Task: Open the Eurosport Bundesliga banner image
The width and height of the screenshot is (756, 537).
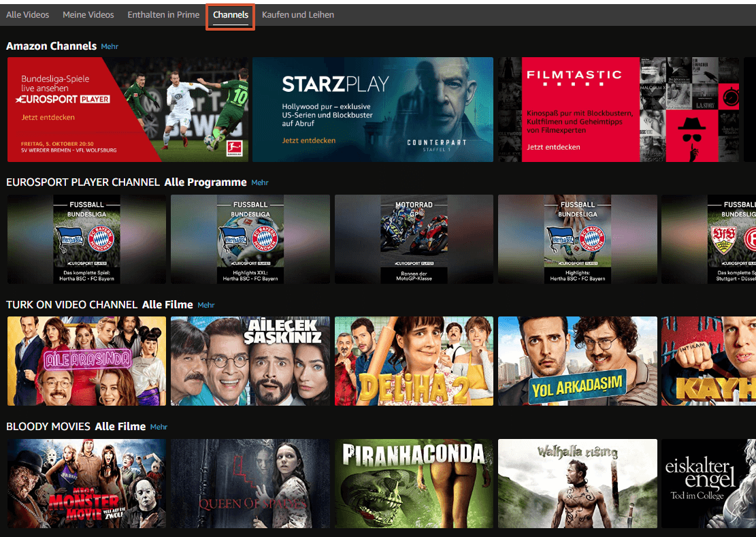Action: point(128,110)
